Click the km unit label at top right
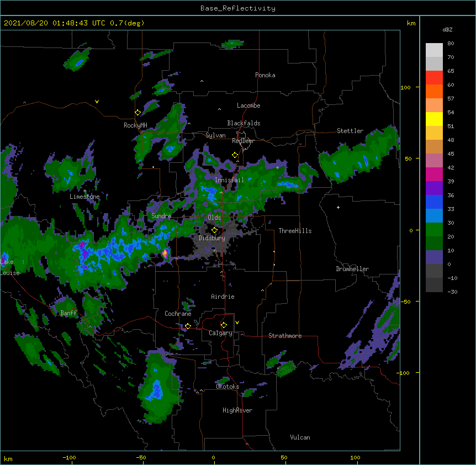476x465 pixels. click(411, 23)
